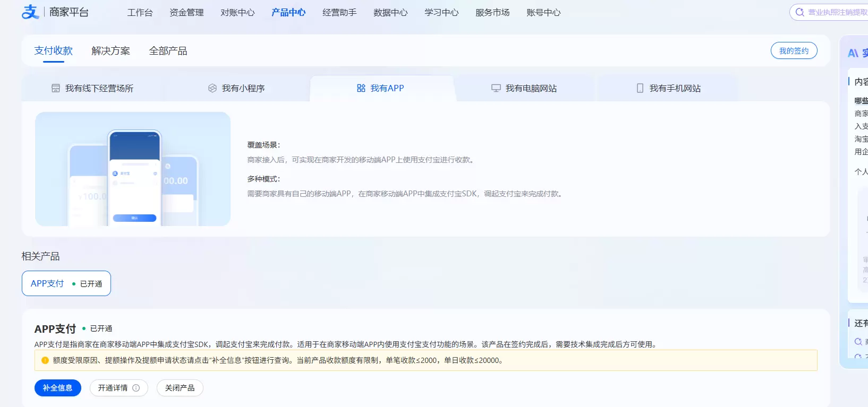Click the mini-program icon beside 我有小程序
868x407 pixels.
pos(212,88)
